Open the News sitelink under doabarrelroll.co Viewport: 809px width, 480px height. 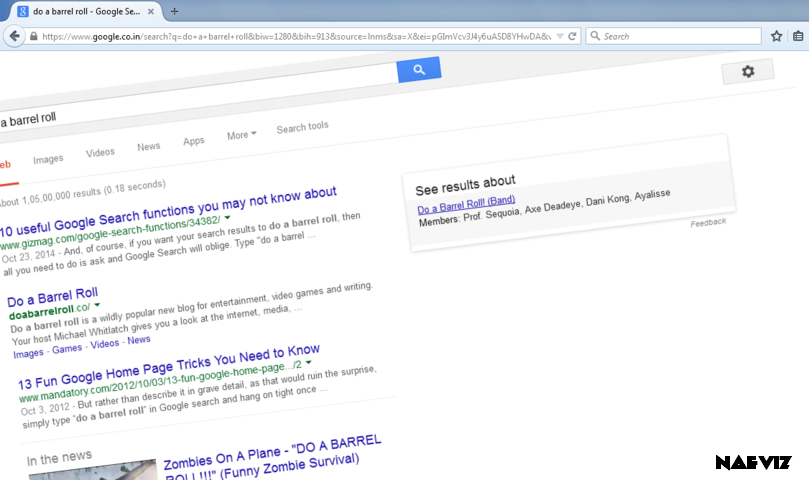click(x=139, y=340)
